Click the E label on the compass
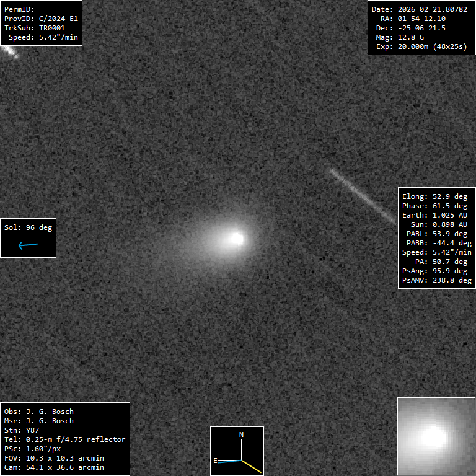 point(216,461)
